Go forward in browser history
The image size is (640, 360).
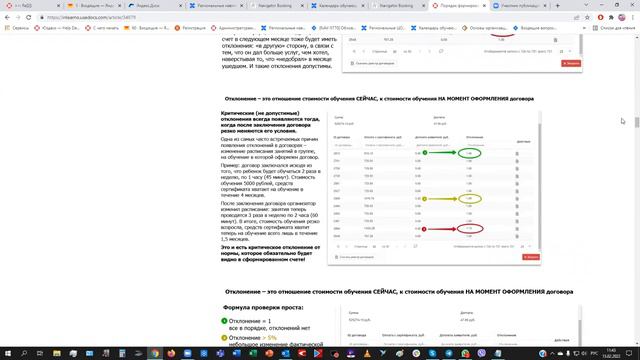pyautogui.click(x=18, y=18)
